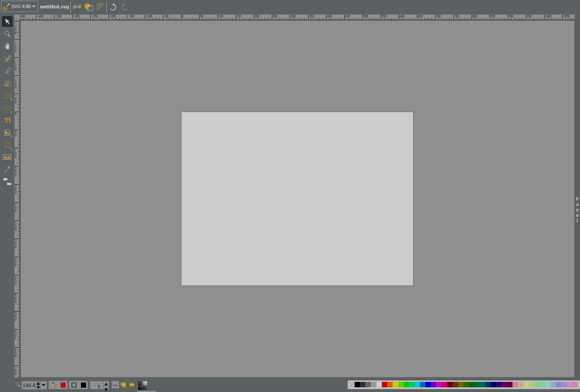Click the opacity checkered square icon

(x=143, y=385)
